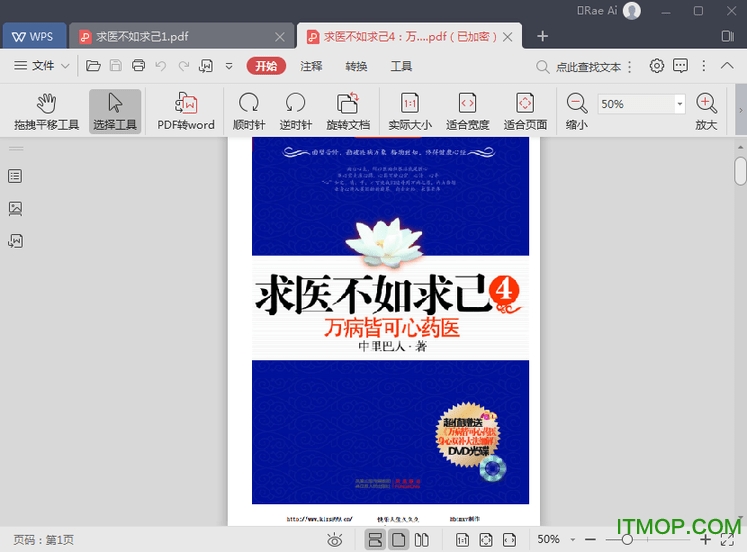747x552 pixels.
Task: Click the PDF转word convert icon
Action: click(186, 111)
